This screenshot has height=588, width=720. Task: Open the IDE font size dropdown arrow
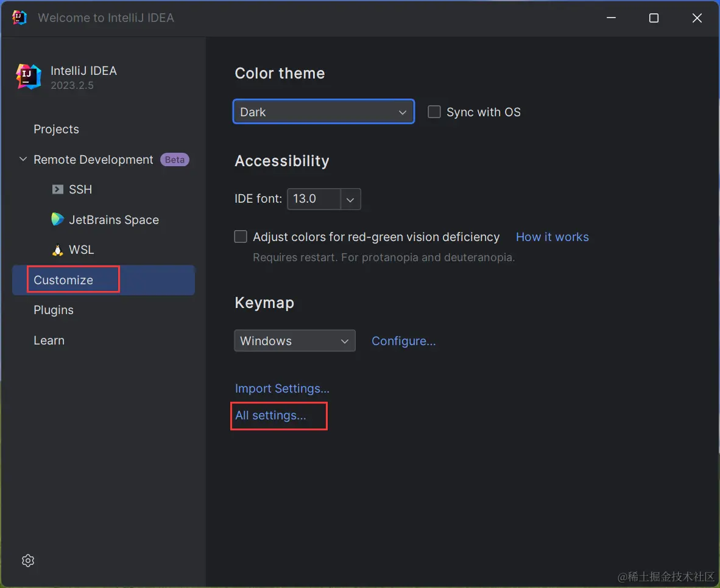click(350, 199)
